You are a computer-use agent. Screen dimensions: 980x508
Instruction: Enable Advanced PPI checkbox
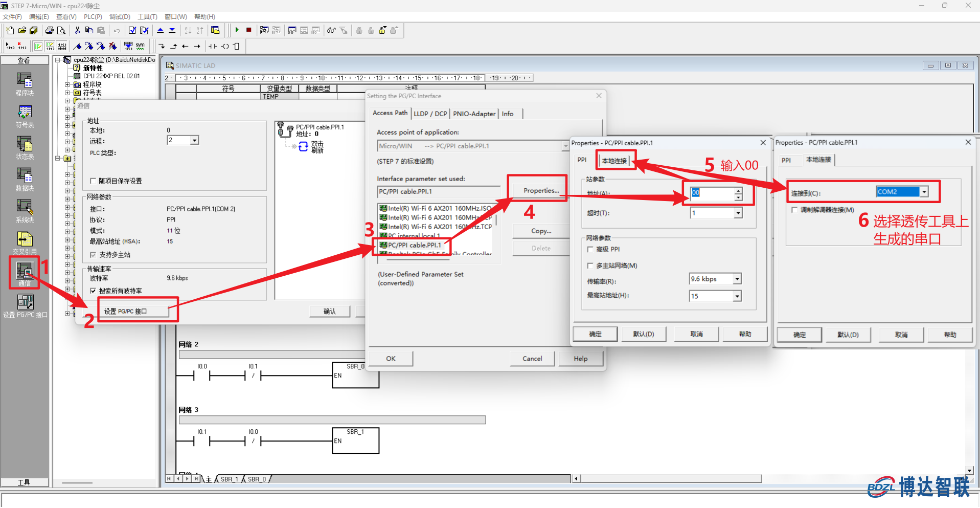click(x=590, y=250)
